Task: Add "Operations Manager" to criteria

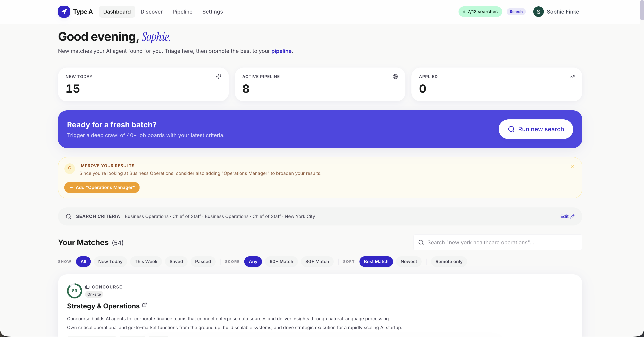Action: [102, 187]
